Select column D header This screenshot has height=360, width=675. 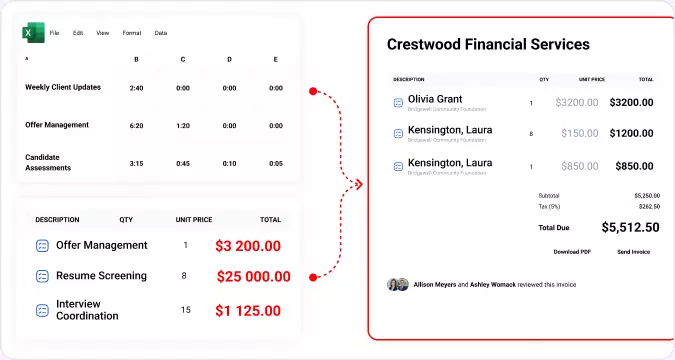pyautogui.click(x=229, y=59)
